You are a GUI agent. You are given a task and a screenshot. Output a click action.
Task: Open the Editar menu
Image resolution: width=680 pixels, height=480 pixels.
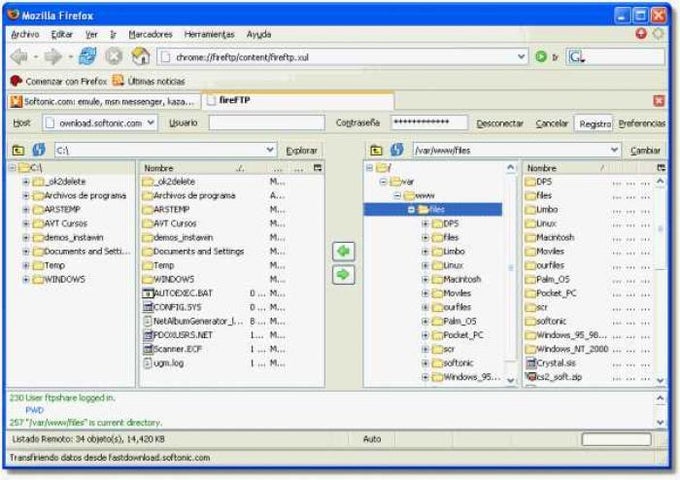click(x=62, y=34)
